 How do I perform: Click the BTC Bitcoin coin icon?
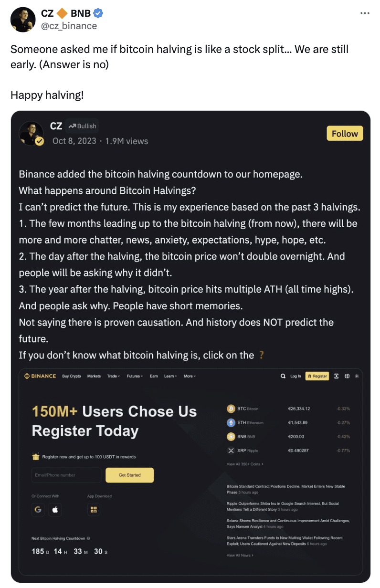pyautogui.click(x=231, y=409)
